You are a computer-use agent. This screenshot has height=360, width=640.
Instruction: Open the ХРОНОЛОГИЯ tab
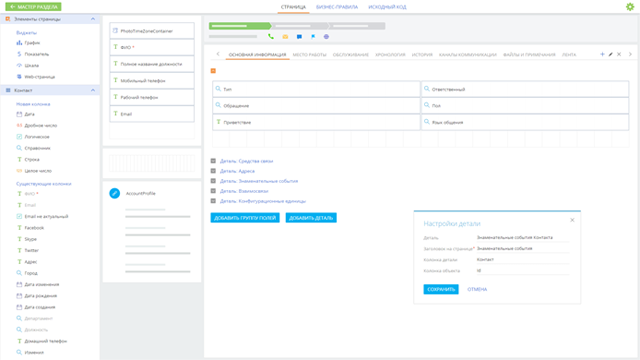point(390,55)
